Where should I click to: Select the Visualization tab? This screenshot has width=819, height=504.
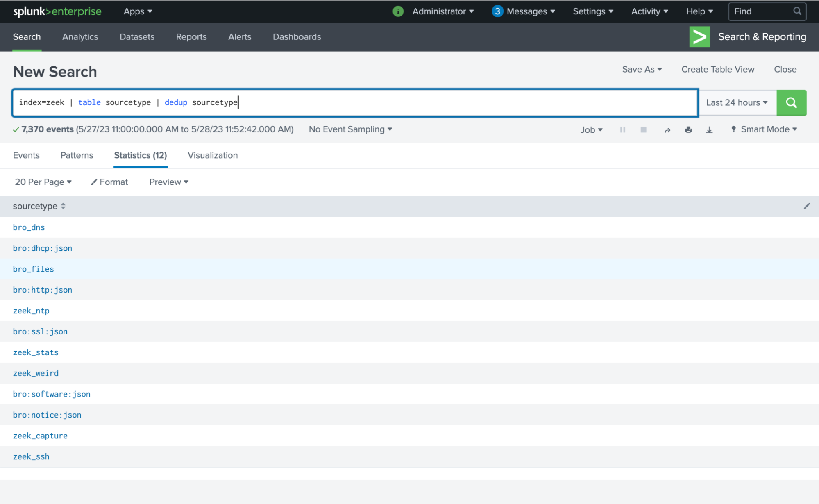click(x=212, y=155)
